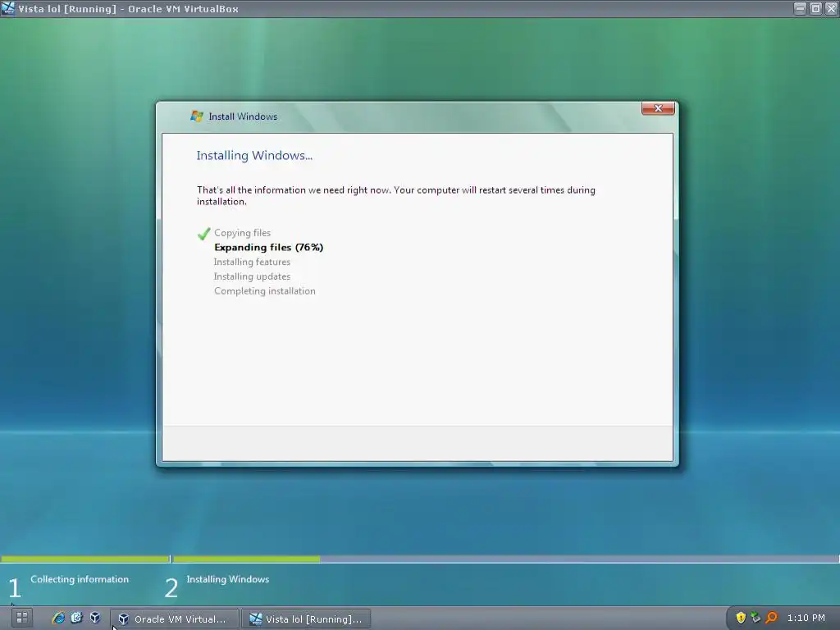This screenshot has height=630, width=840.
Task: Click the Windows flag icon in Install Windows title
Action: click(197, 116)
